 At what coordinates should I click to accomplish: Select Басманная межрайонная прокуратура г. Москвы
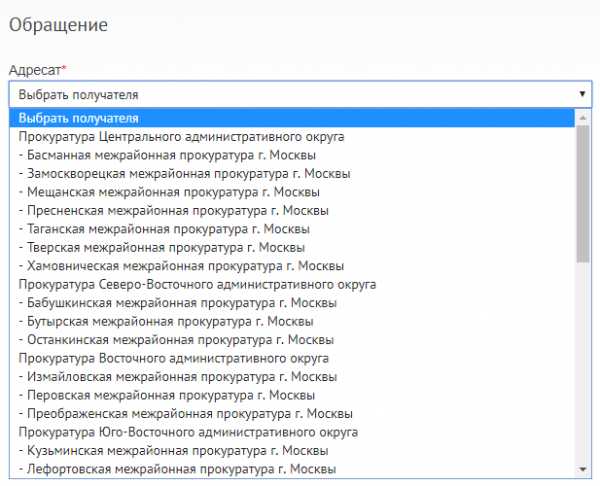292,155
